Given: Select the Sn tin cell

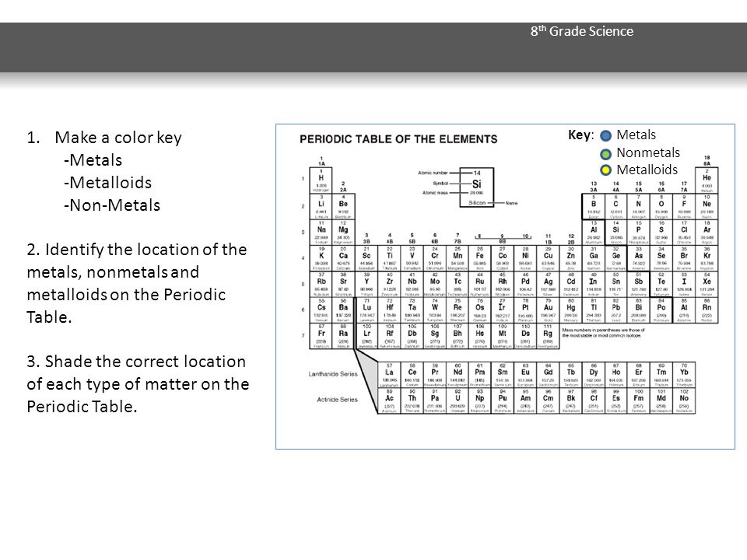Looking at the screenshot, I should coord(615,285).
